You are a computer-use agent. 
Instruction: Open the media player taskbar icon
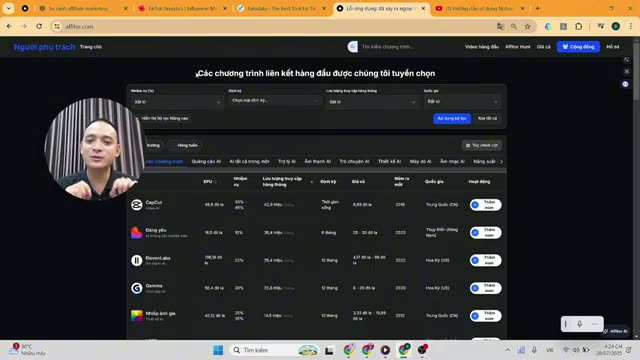pos(385,350)
